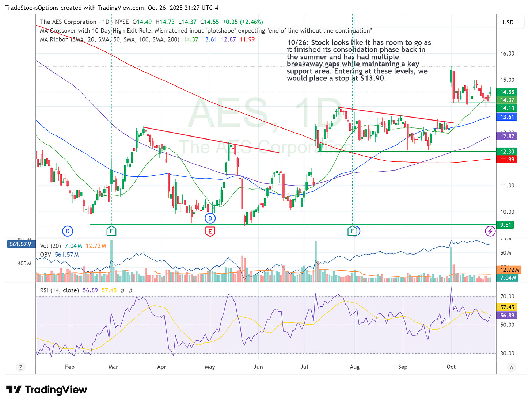This screenshot has width=532, height=405.
Task: Click the 12.30 horizontal line price label
Action: pyautogui.click(x=507, y=151)
